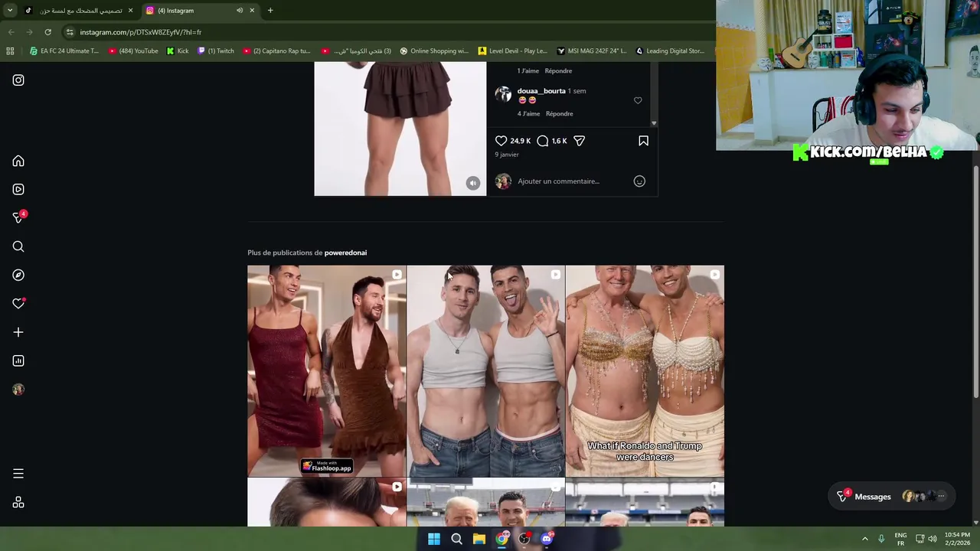Open the Kick bookmark
The image size is (980, 551).
(x=178, y=51)
